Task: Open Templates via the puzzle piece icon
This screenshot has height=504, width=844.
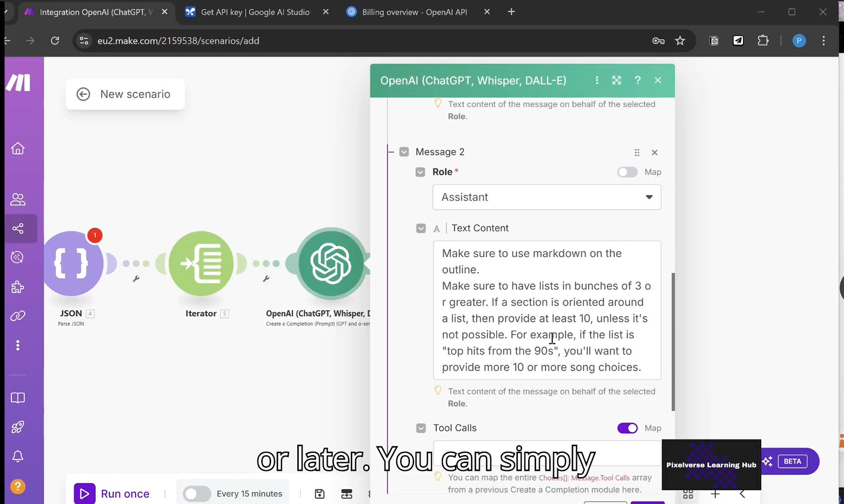Action: [17, 287]
